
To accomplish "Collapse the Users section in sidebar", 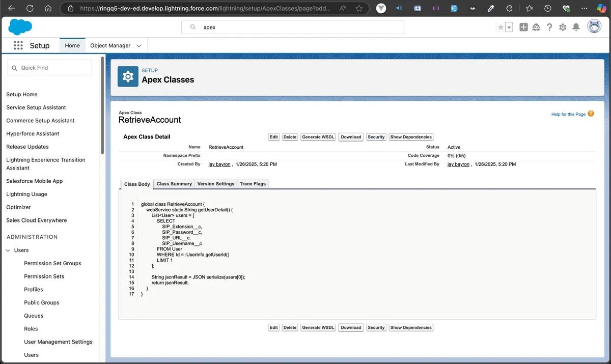I will tap(8, 250).
